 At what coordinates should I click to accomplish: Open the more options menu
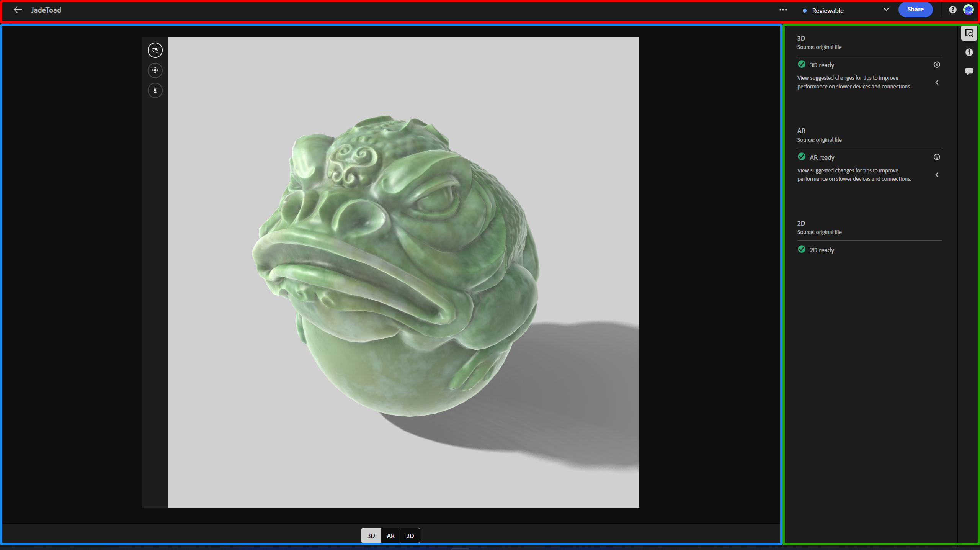coord(783,10)
